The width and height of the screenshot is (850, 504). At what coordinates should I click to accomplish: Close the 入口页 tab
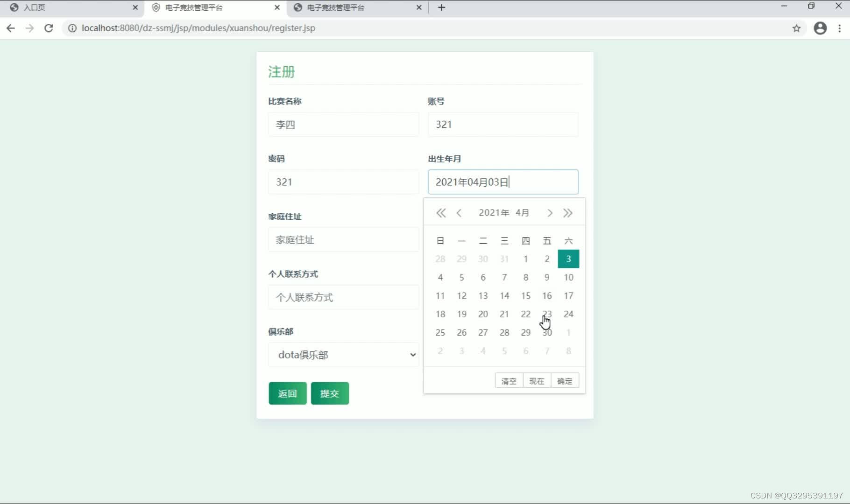point(135,7)
